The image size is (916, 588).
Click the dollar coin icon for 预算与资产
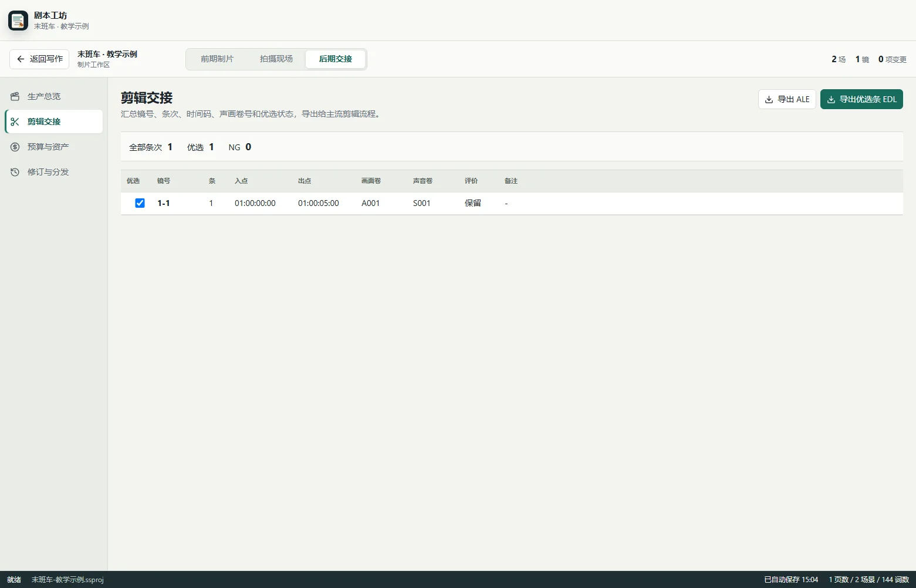point(15,147)
